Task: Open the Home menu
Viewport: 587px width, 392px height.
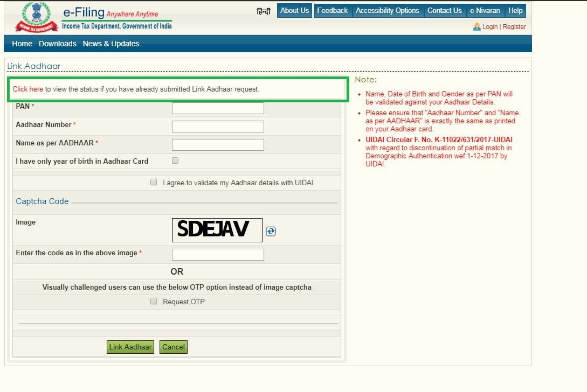Action: [x=22, y=44]
